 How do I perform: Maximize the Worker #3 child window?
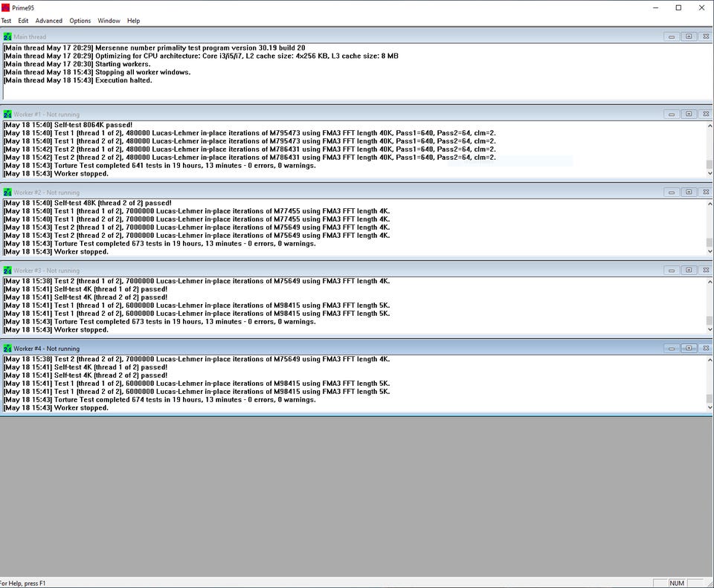[x=689, y=271]
